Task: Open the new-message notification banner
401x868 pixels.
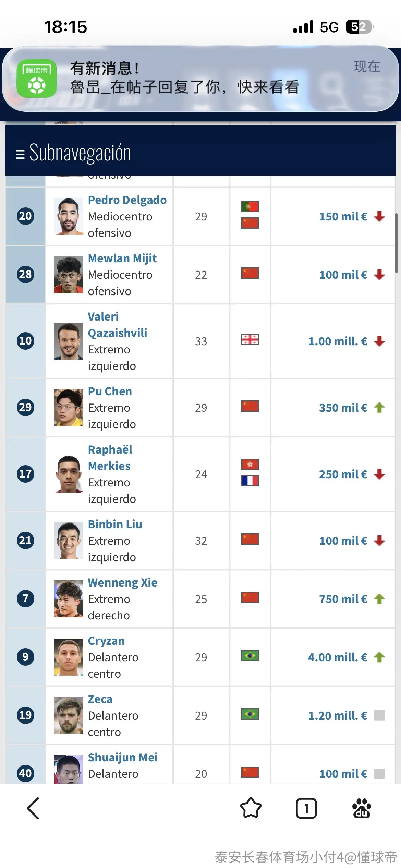Action: click(200, 79)
